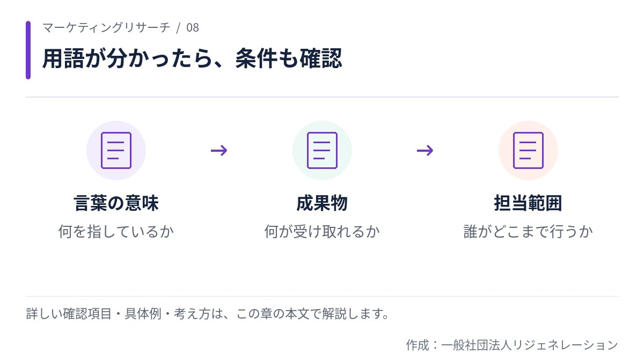
Task: Click the マーケティングリサーチ breadcrumb text
Action: (106, 28)
